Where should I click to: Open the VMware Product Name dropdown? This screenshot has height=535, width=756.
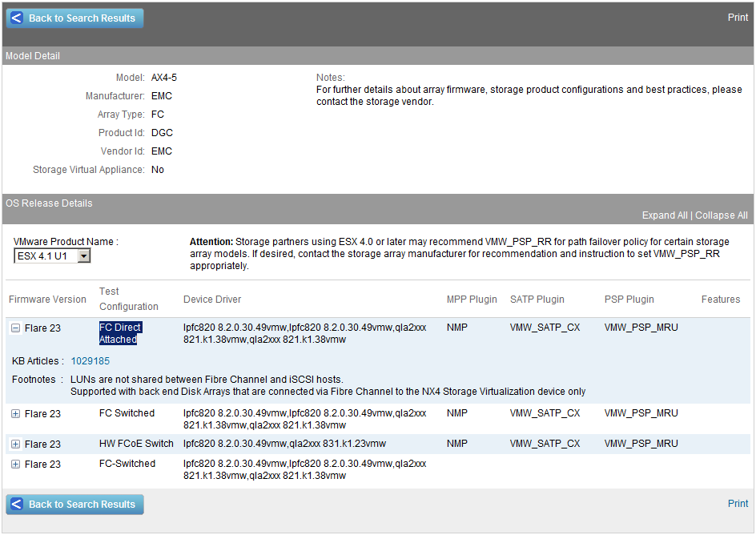point(51,255)
